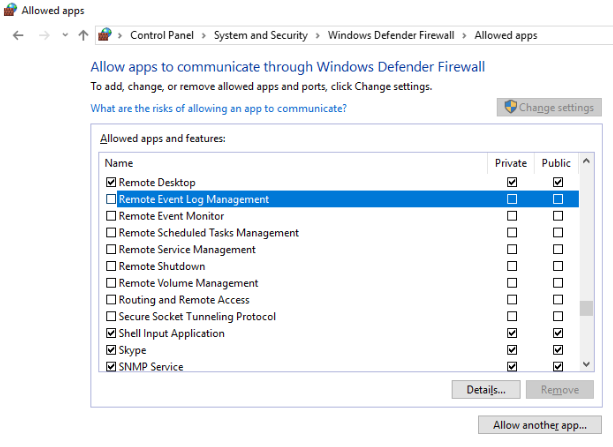This screenshot has height=447, width=613.
Task: Enable Remote Shutdown name checkbox
Action: point(111,266)
